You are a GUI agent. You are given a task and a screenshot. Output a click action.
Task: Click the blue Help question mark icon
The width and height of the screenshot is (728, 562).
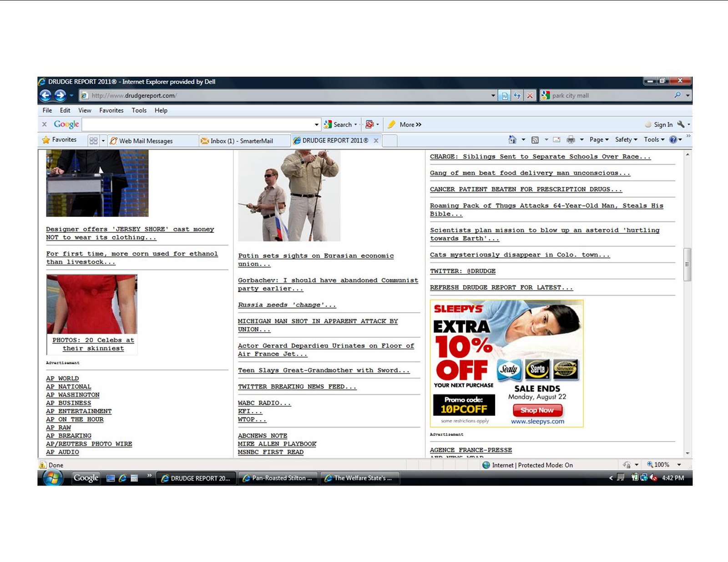(673, 140)
